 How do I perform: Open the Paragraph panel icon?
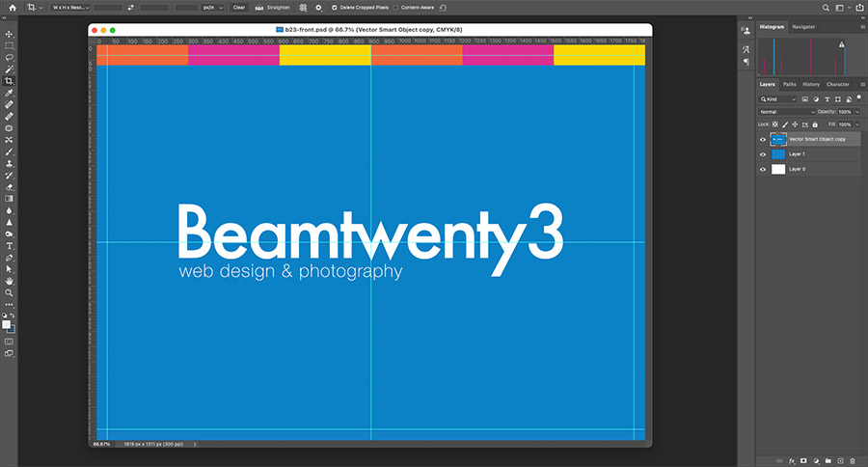746,62
